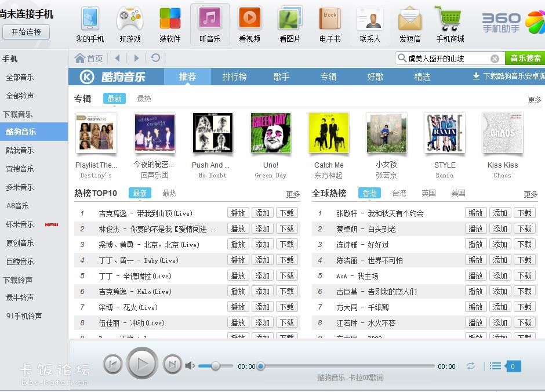Select 台湾 in 全球热榜
This screenshot has height=392, width=545.
pos(399,193)
